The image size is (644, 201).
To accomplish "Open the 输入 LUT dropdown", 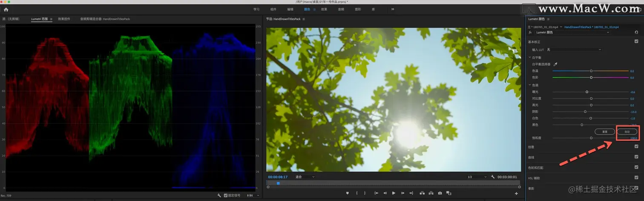I will [x=574, y=50].
